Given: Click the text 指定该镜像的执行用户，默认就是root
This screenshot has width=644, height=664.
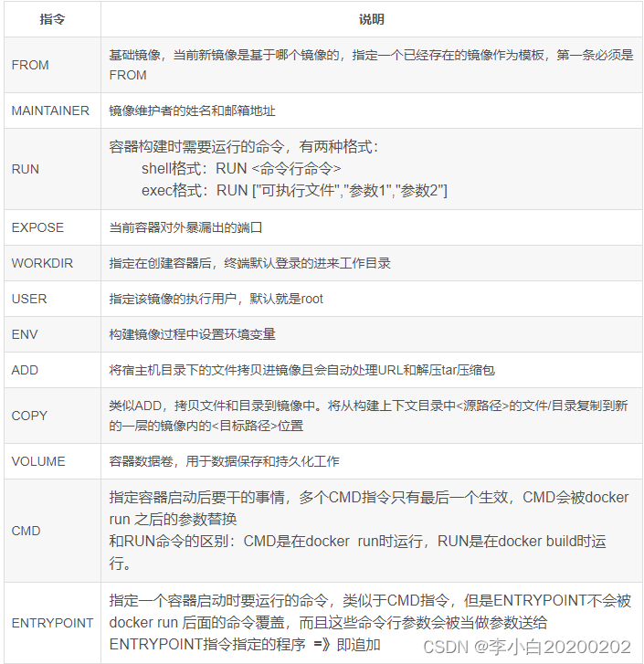Looking at the screenshot, I should coord(216,299).
